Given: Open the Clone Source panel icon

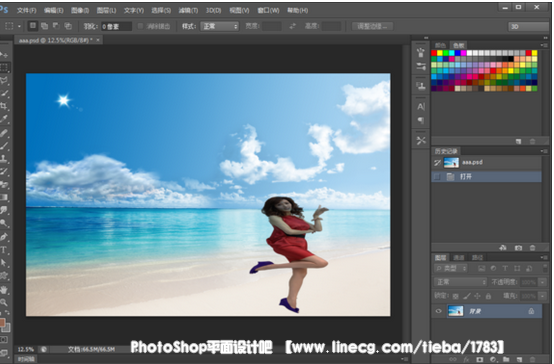Looking at the screenshot, I should [420, 86].
